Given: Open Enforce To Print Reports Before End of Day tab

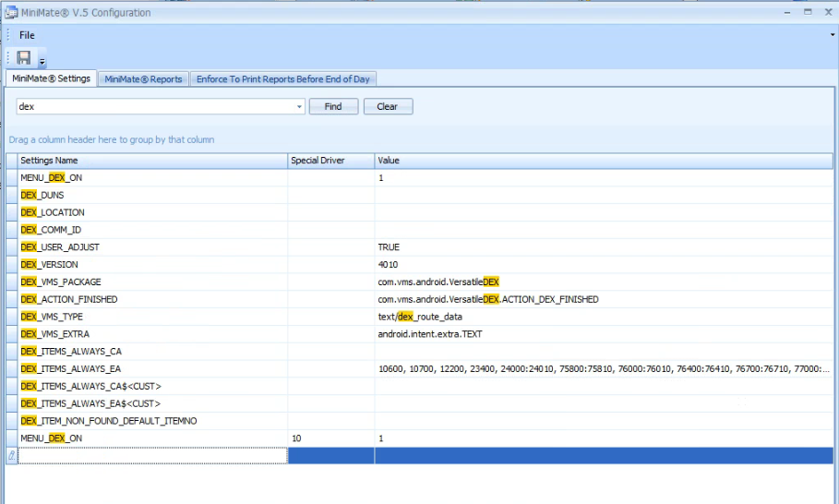Looking at the screenshot, I should point(283,79).
